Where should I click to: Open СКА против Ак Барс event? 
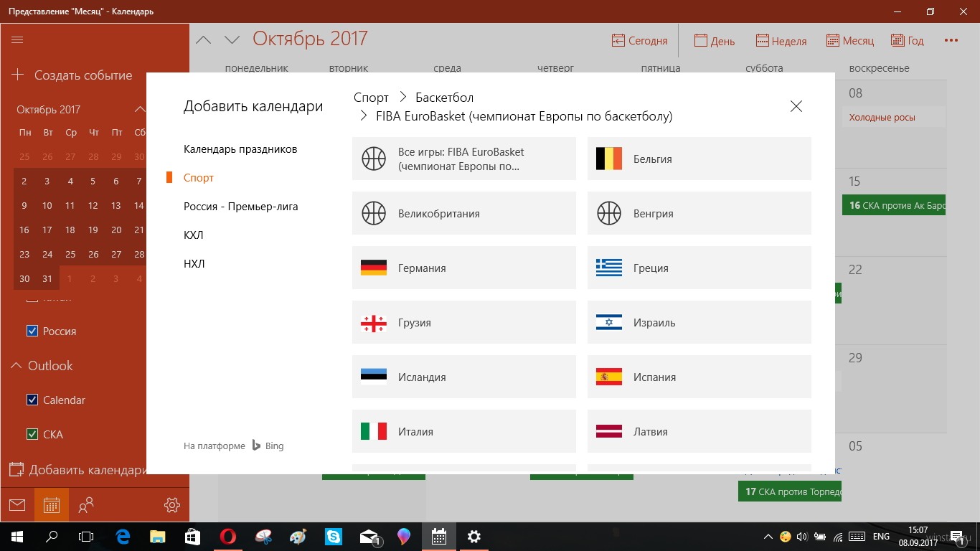coord(894,205)
